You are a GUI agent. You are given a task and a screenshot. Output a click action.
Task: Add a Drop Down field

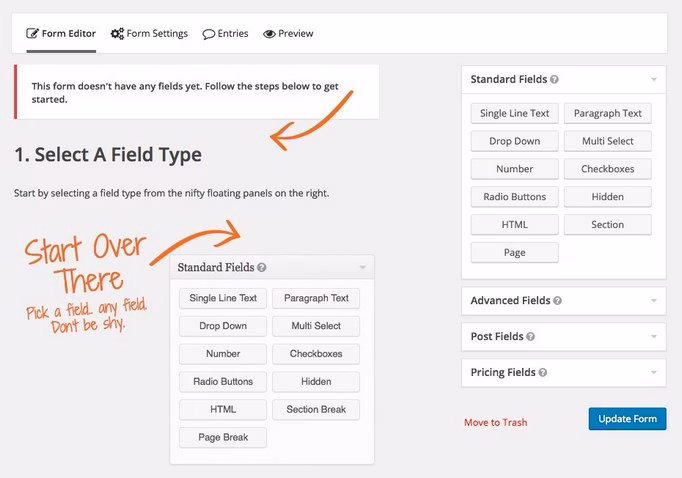pyautogui.click(x=515, y=141)
